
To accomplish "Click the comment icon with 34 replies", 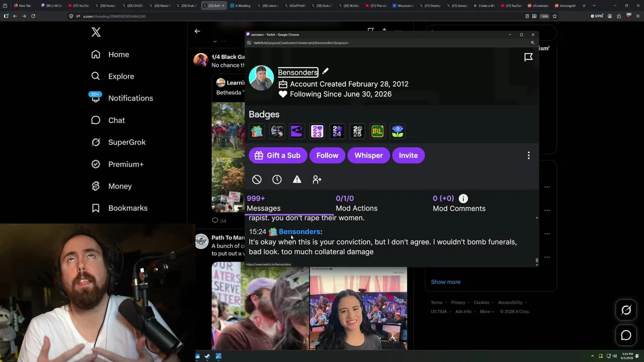I will (215, 221).
